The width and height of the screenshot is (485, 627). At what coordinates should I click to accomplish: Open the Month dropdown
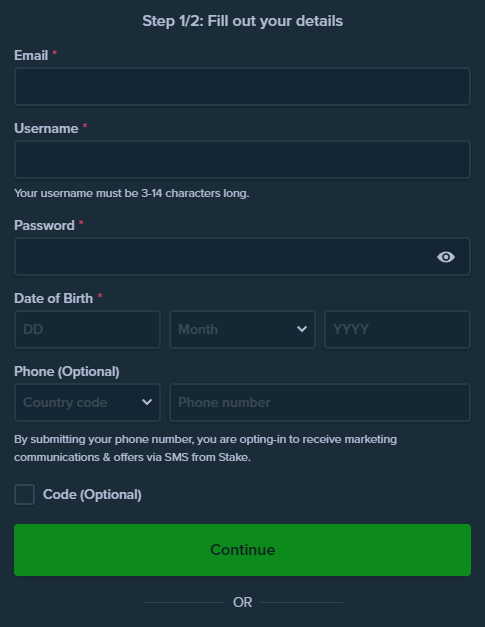(x=242, y=329)
